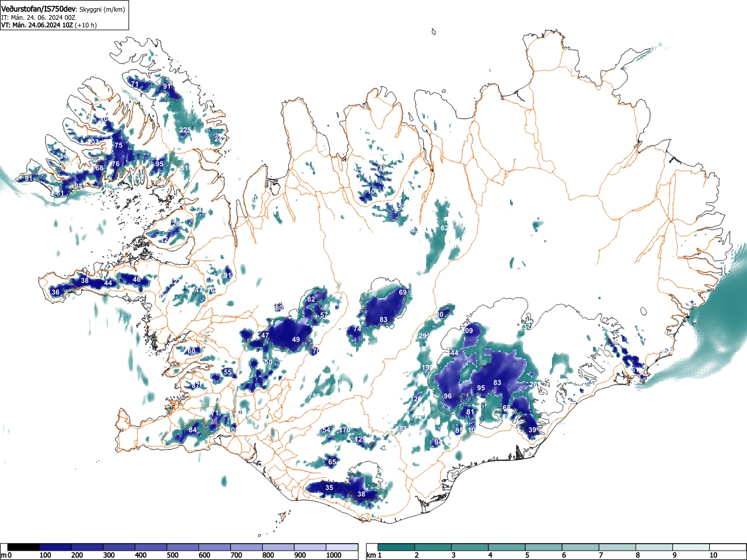Click the '(+10 h)' forecast offset text
The image size is (747, 560).
pos(86,25)
